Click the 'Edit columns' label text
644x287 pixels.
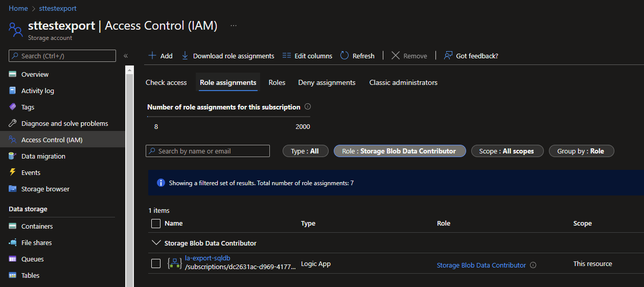313,56
